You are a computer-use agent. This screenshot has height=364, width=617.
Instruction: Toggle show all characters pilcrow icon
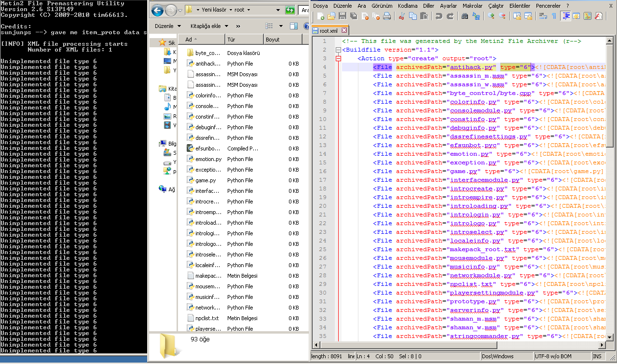click(554, 16)
